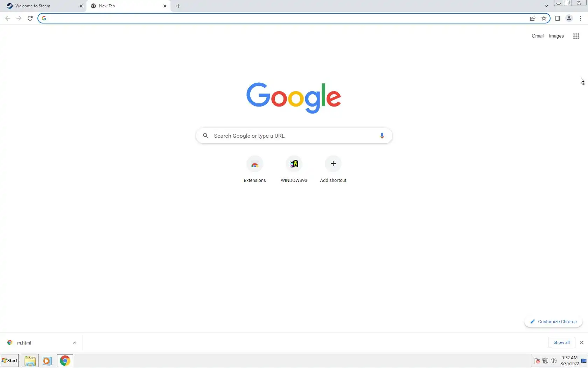The image size is (588, 368).
Task: Open a new tab with the plus button
Action: click(x=178, y=6)
